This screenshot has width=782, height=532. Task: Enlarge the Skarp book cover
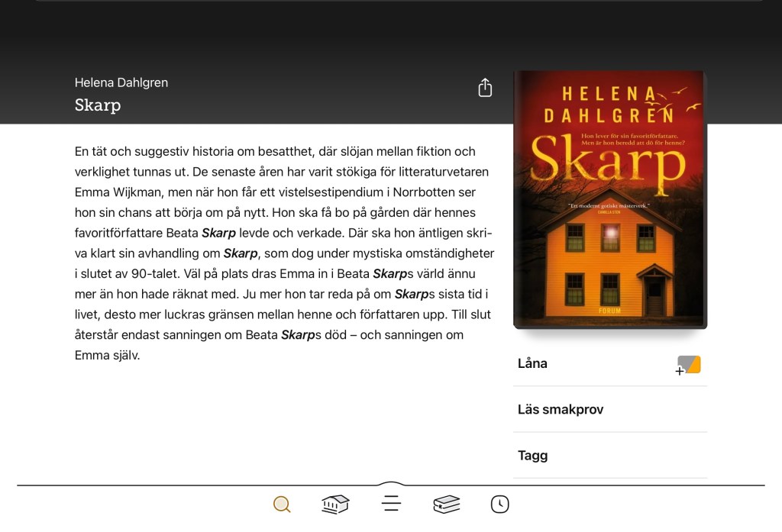point(610,199)
